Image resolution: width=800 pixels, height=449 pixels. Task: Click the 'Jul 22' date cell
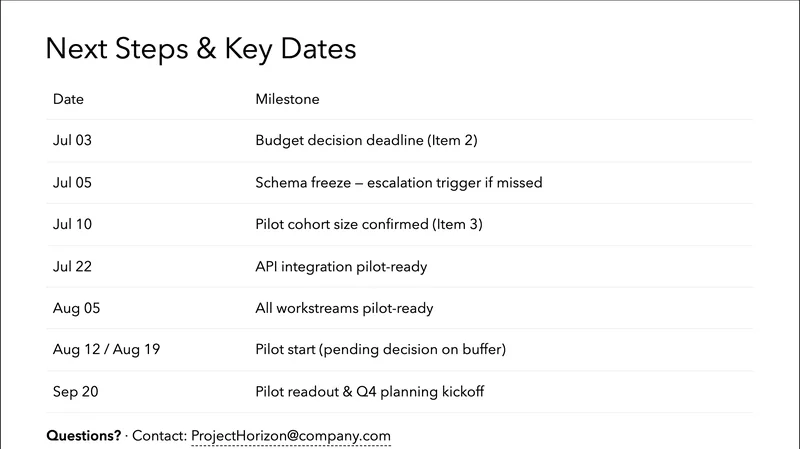(72, 267)
